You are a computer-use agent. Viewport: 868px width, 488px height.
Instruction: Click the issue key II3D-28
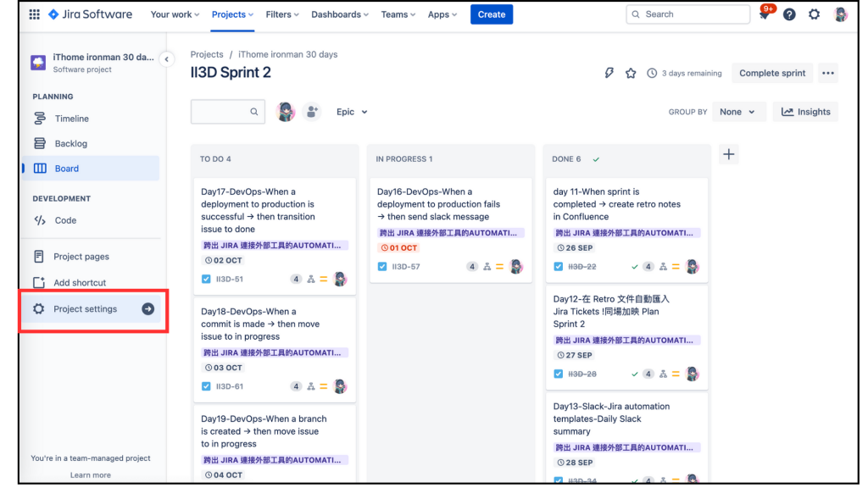[x=581, y=374]
